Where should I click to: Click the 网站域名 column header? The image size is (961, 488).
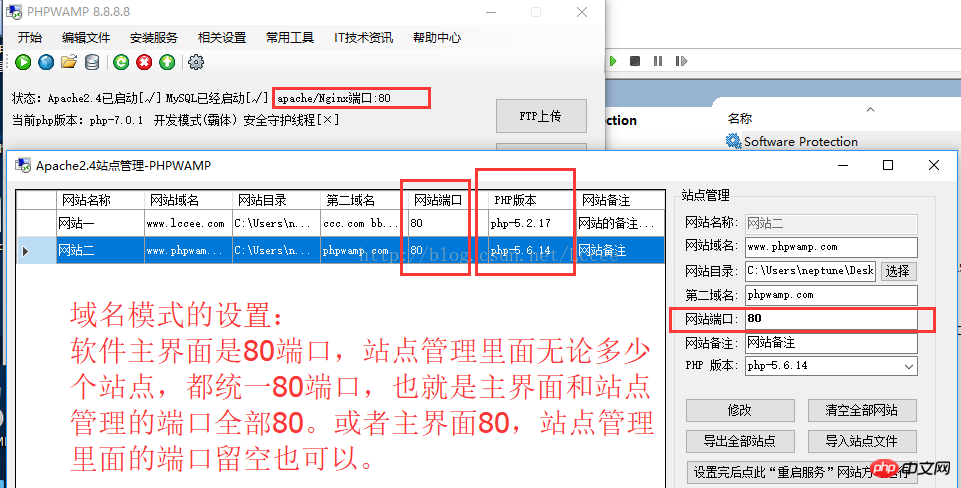[x=189, y=200]
